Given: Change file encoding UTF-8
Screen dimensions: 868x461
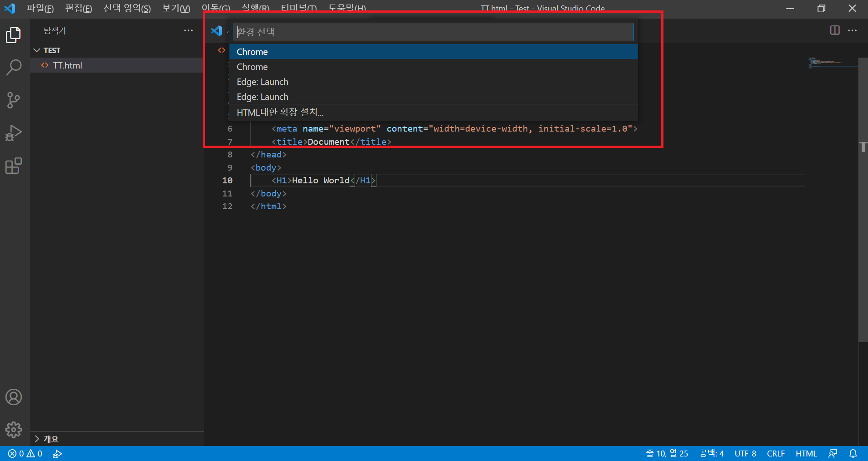Looking at the screenshot, I should [745, 454].
